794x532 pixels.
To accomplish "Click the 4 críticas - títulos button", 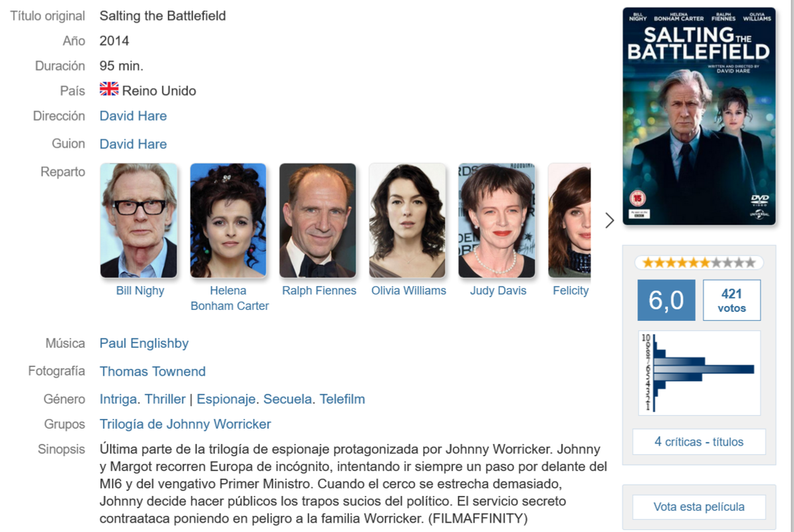I will [699, 442].
